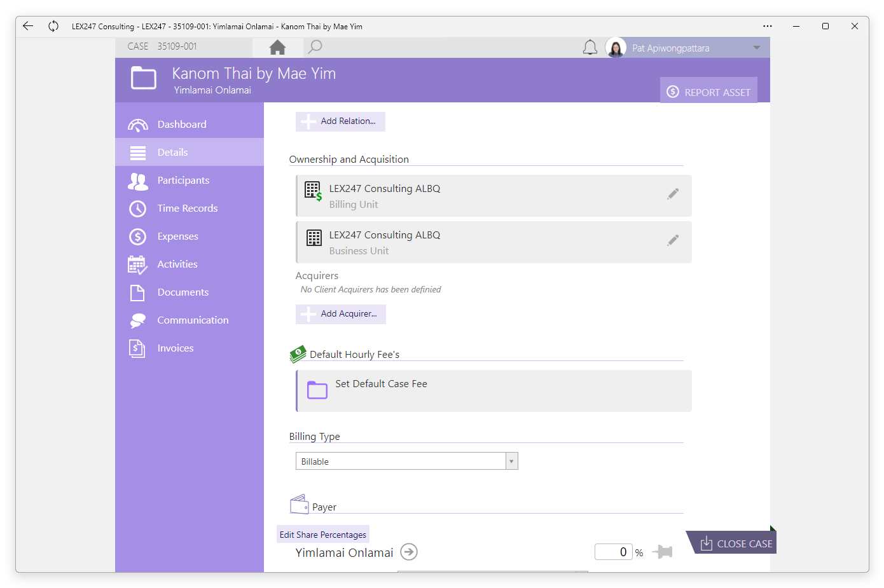The height and width of the screenshot is (588, 884).
Task: Go to Participants section
Action: click(x=190, y=181)
